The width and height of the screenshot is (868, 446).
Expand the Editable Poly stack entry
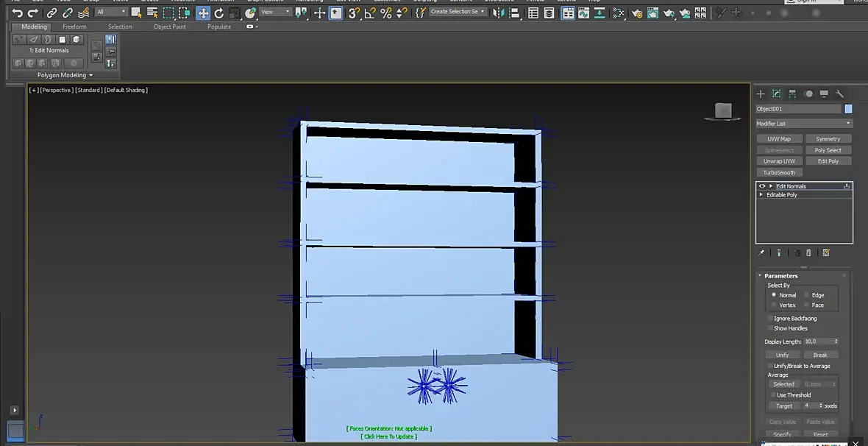761,195
